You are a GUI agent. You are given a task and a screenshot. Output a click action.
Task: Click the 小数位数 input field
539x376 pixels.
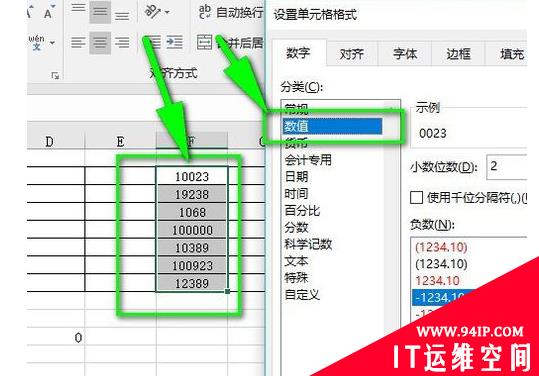(507, 167)
